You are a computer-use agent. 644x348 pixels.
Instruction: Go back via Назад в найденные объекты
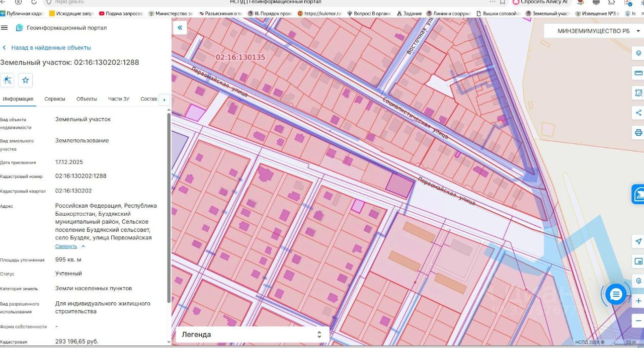click(47, 48)
